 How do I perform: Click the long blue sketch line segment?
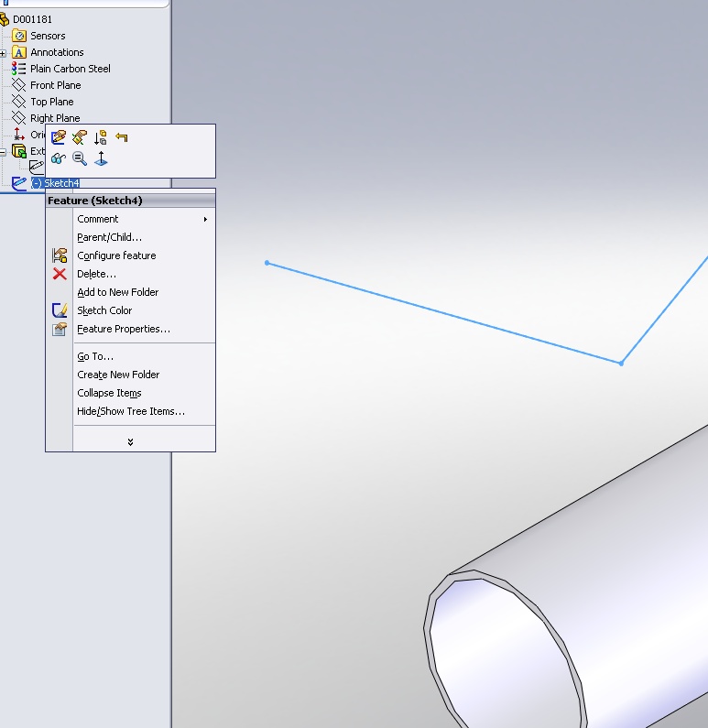pyautogui.click(x=444, y=313)
